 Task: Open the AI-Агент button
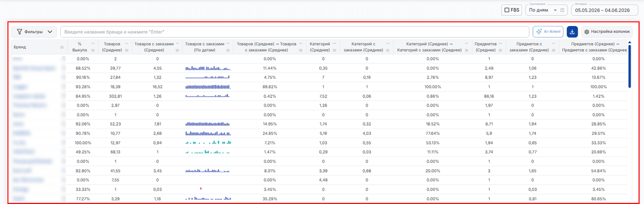click(548, 31)
